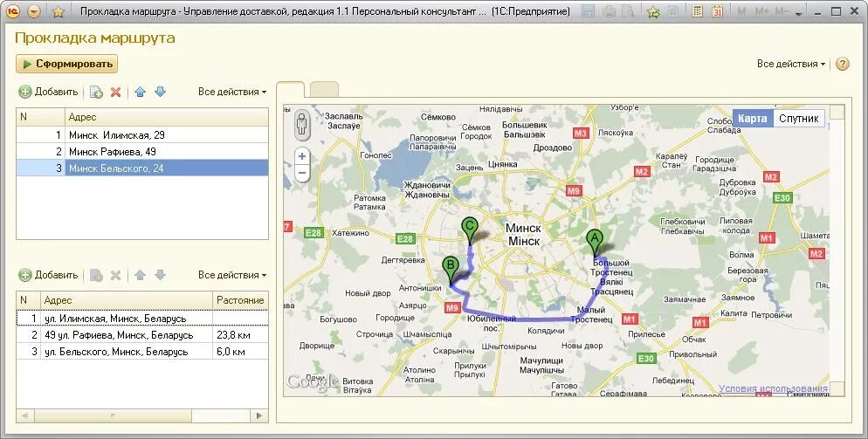Click green map marker C

(470, 231)
